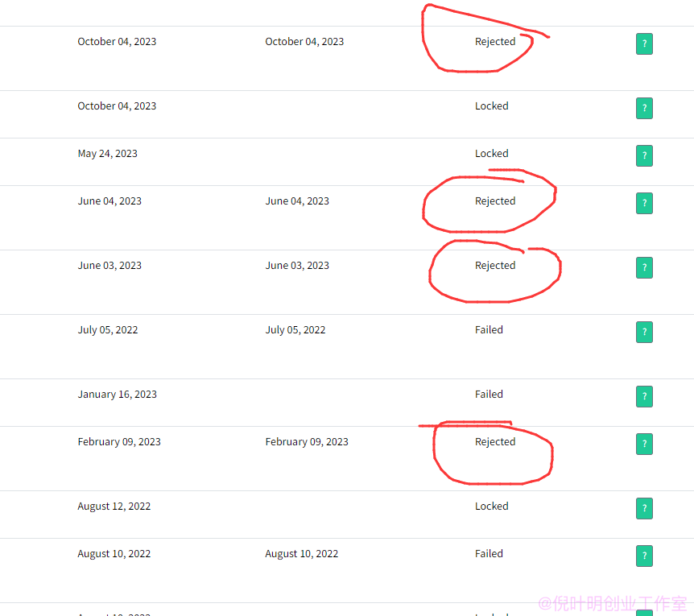Click help icon for June 03, 2023 row

tap(644, 267)
